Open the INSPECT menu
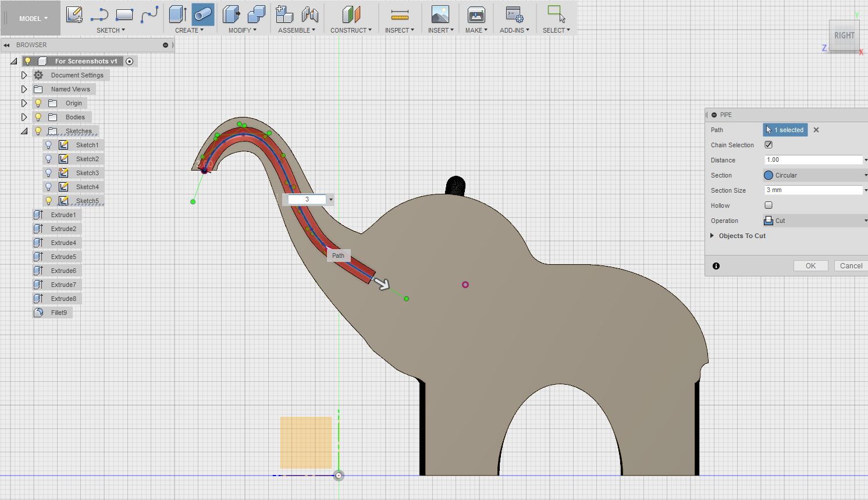This screenshot has height=500, width=868. point(400,30)
